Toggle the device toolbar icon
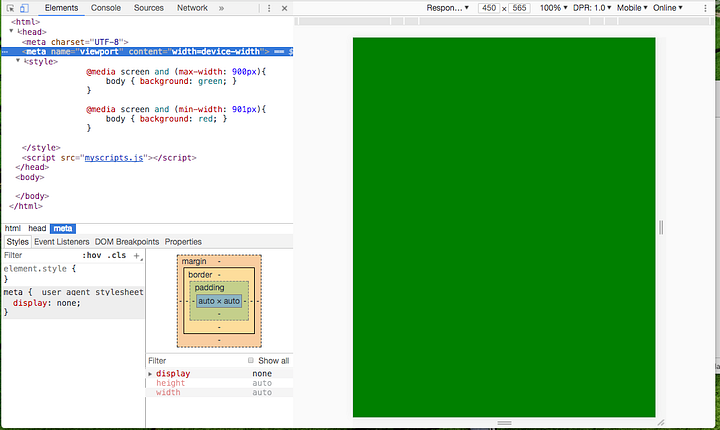This screenshot has width=720, height=430. pos(24,8)
